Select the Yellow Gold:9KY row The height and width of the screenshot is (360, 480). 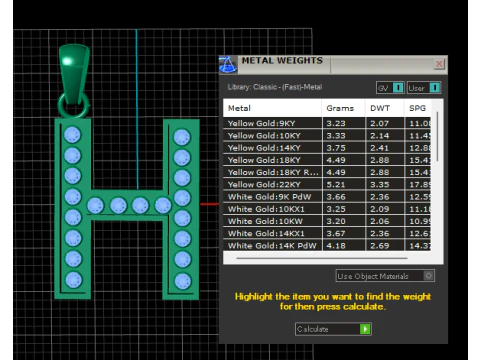(x=327, y=123)
